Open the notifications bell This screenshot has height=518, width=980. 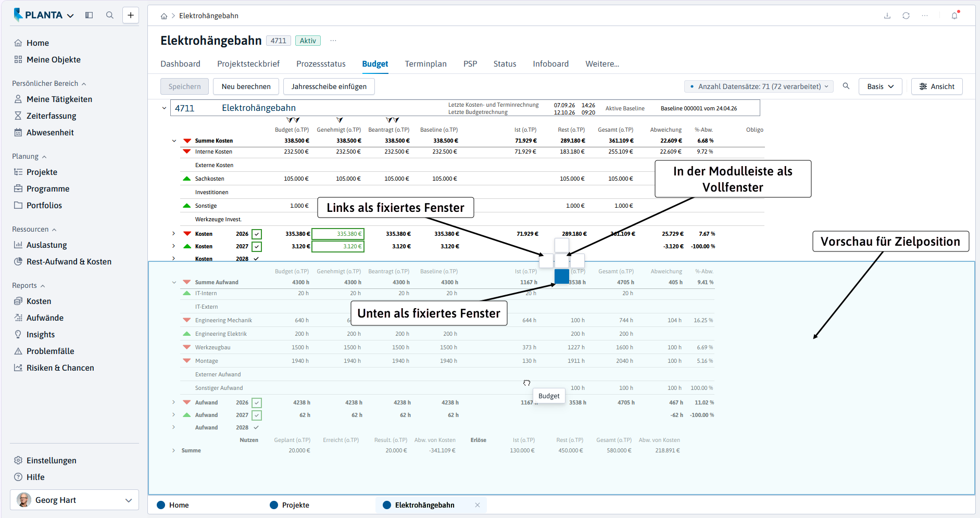(954, 16)
